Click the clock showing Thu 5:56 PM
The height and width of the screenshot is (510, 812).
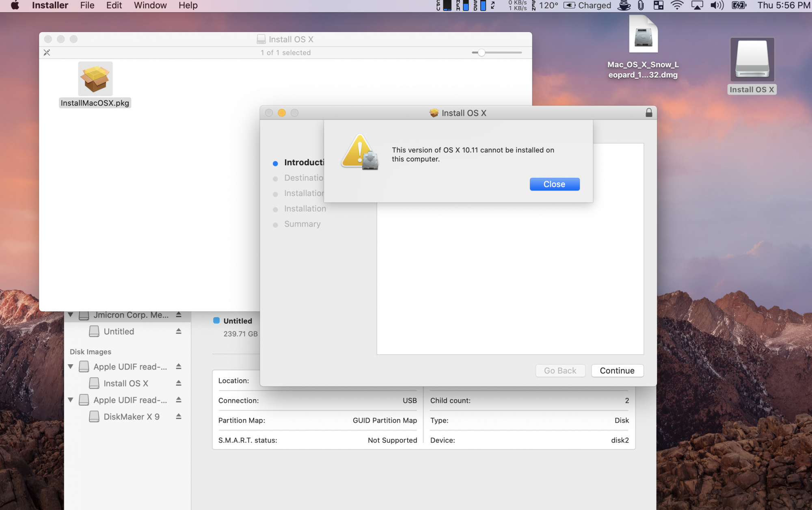pyautogui.click(x=784, y=5)
